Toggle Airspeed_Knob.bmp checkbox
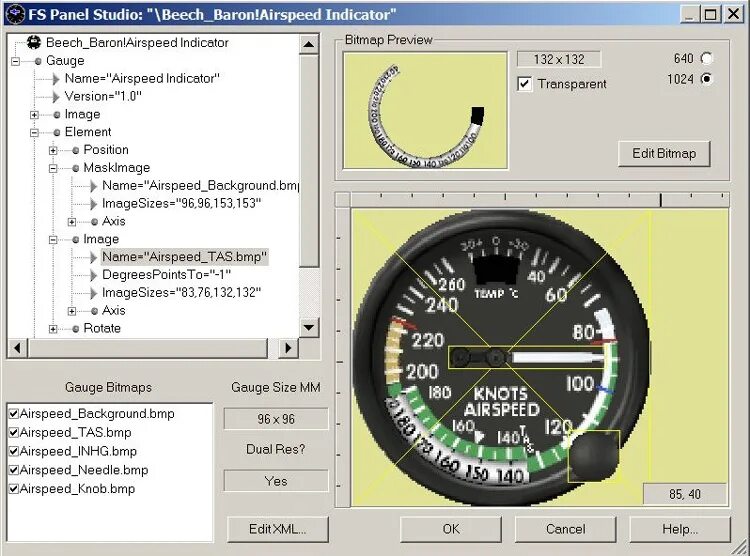This screenshot has width=750, height=556. [14, 489]
